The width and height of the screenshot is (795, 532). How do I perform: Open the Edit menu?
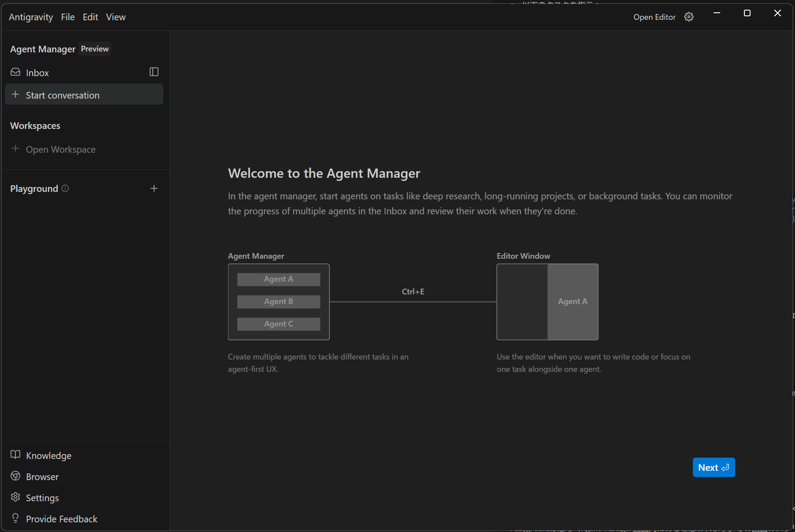point(90,17)
